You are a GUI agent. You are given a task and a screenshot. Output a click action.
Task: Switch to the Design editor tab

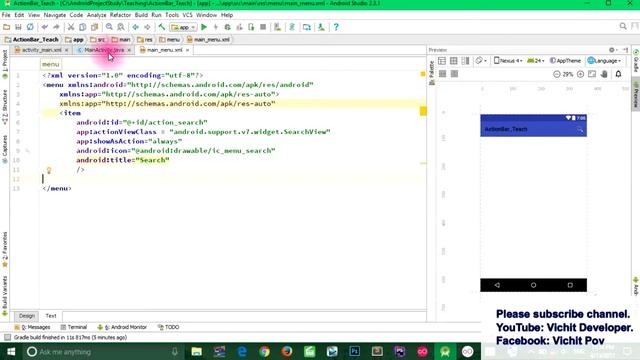click(x=27, y=316)
